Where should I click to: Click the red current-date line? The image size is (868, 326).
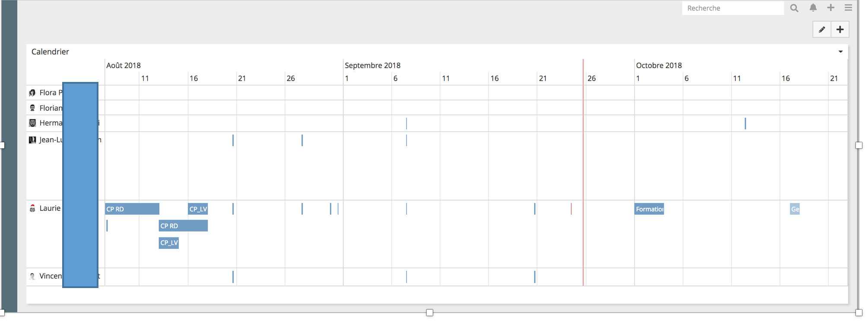pyautogui.click(x=583, y=172)
